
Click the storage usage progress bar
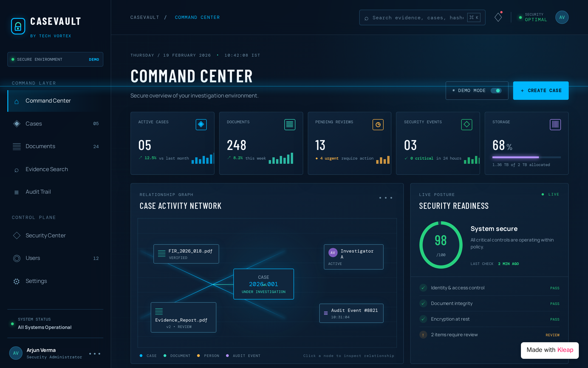(526, 157)
